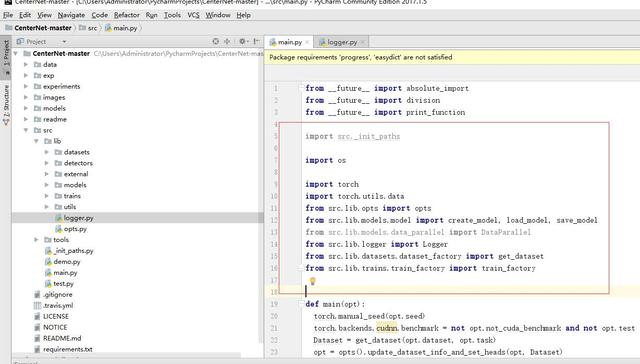Expand the external folder
Viewport: 640px width, 364px height.
coord(47,174)
